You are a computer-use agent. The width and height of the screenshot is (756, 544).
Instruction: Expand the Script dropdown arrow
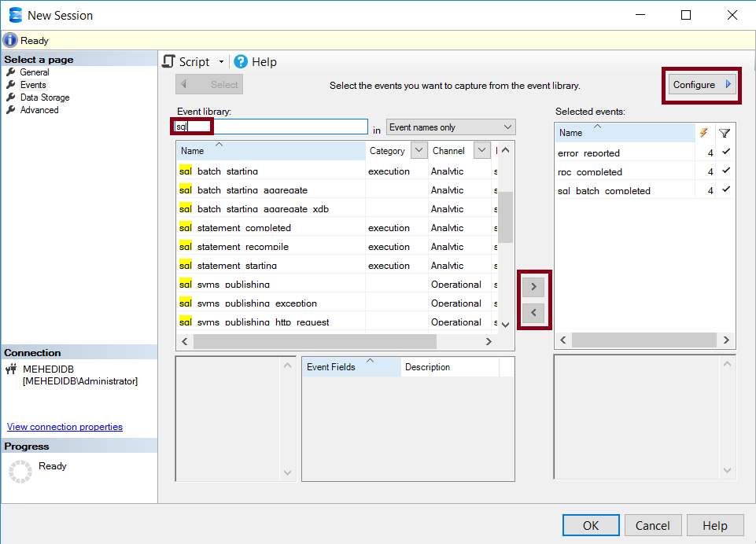(x=221, y=62)
